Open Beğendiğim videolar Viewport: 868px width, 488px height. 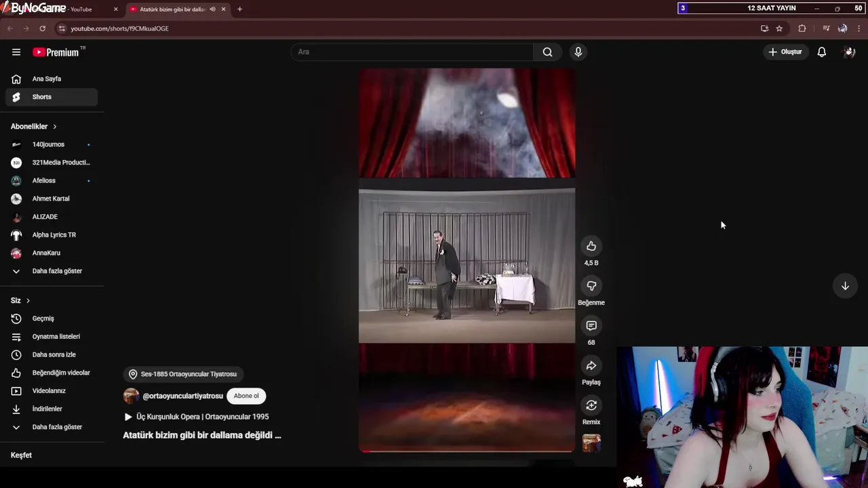52,373
